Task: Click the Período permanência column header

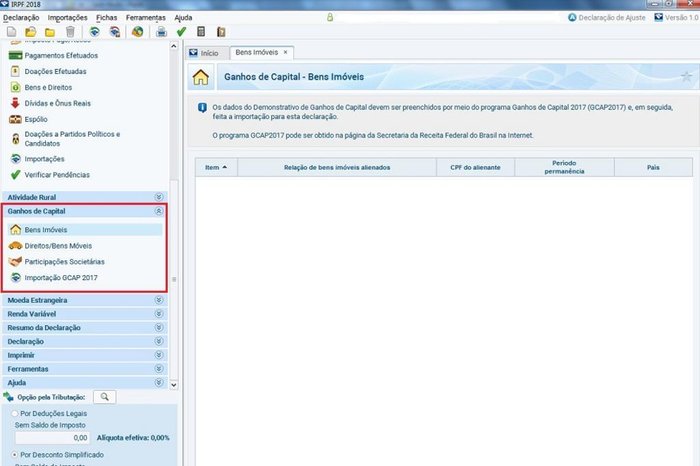Action: point(564,167)
